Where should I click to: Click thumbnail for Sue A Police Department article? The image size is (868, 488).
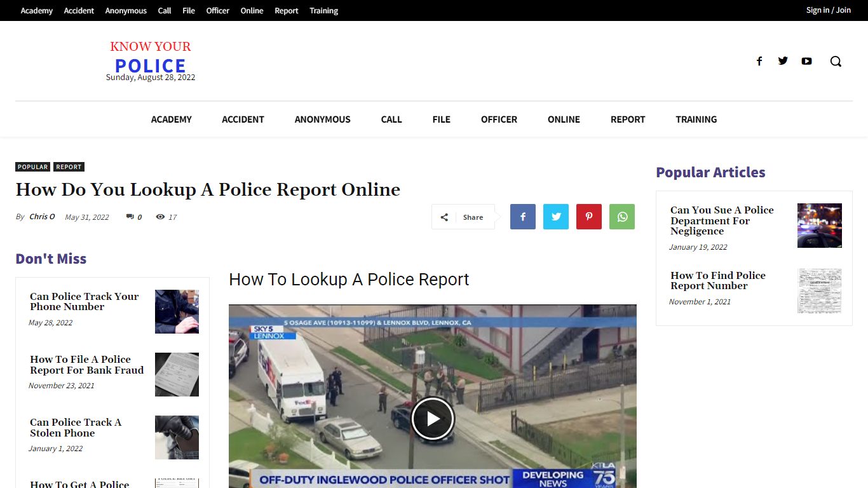[x=820, y=226]
